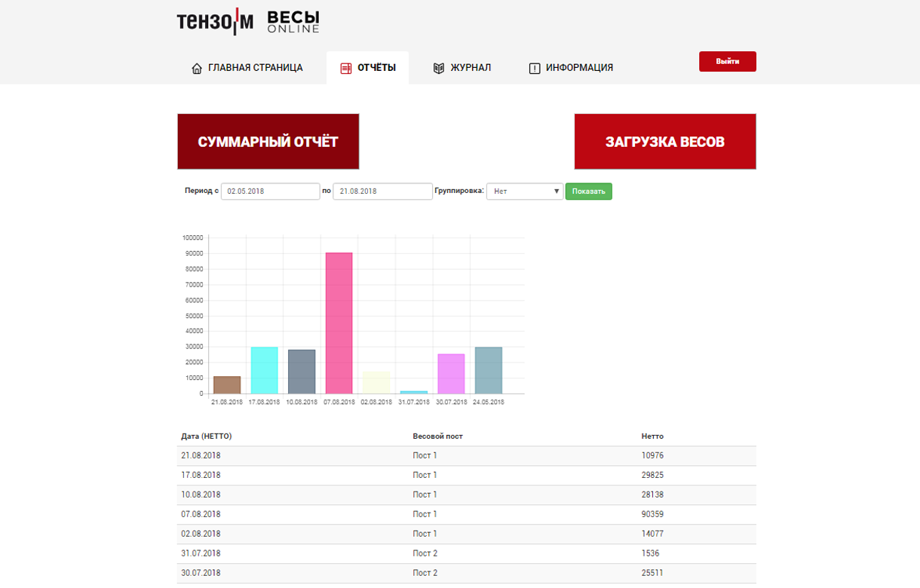Click the cyan 17.08.2018 chart bar
The height and width of the screenshot is (588, 920).
point(264,370)
